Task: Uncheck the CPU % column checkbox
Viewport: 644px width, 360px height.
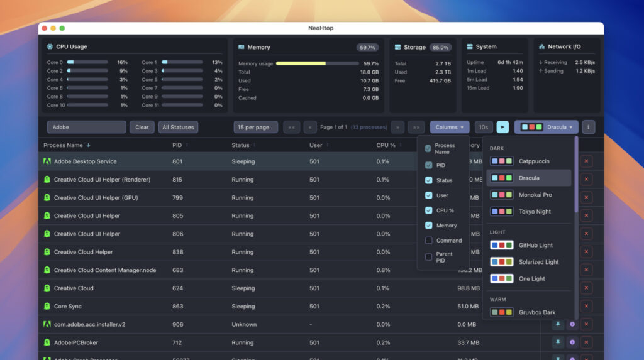Action: (x=428, y=210)
